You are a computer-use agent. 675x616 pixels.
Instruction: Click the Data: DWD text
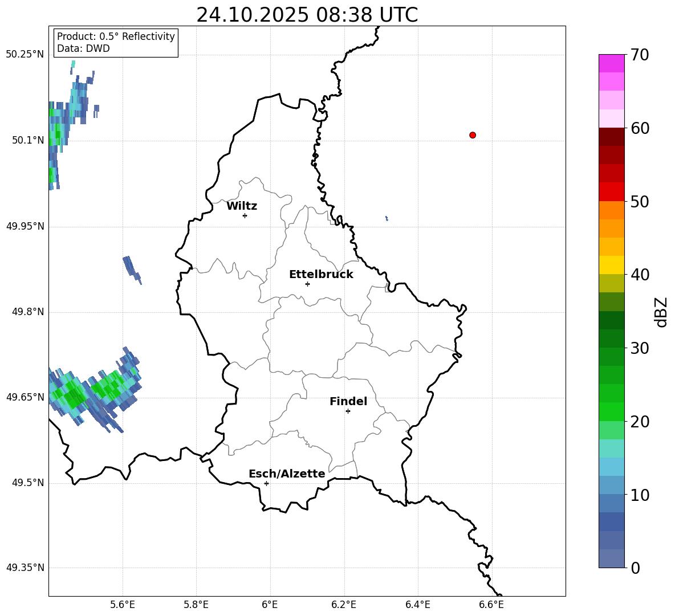click(x=83, y=48)
